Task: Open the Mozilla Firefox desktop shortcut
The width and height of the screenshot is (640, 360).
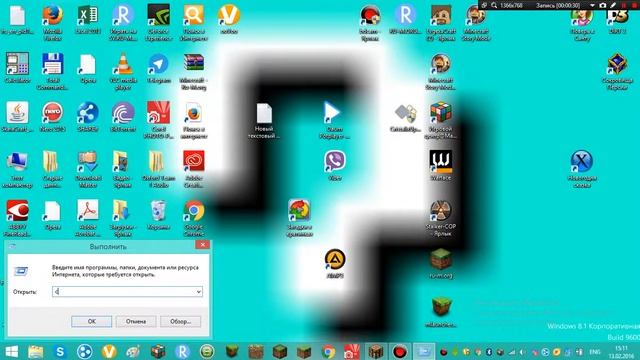Action: (x=53, y=16)
